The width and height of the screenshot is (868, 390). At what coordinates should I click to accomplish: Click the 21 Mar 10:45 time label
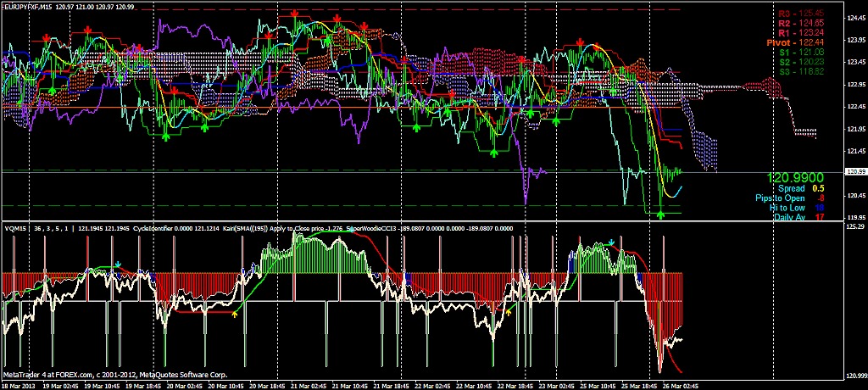point(351,386)
